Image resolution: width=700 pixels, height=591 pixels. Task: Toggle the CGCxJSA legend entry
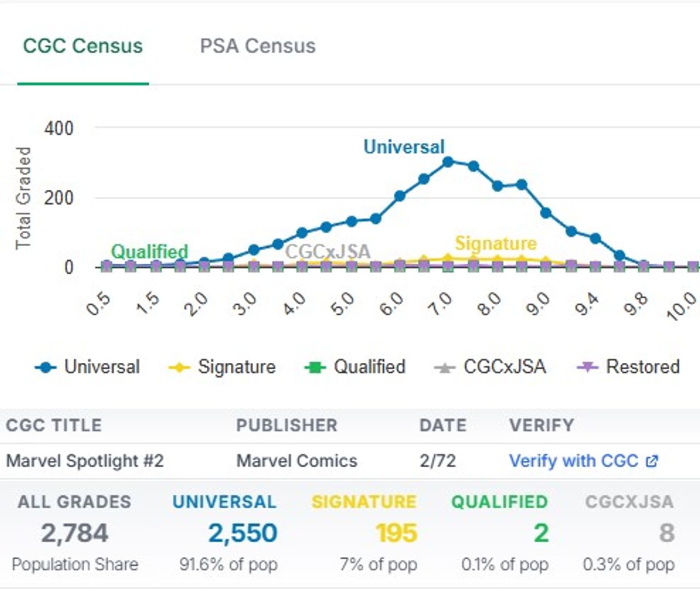[x=504, y=367]
